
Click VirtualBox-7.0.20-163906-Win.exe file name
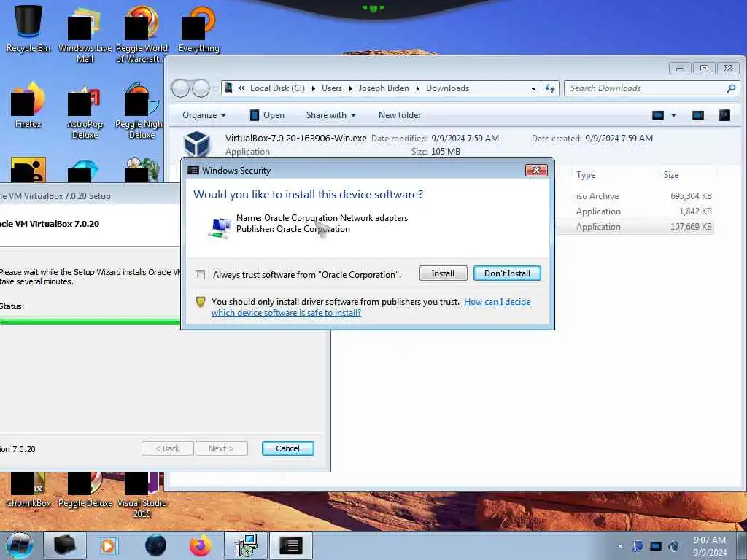pyautogui.click(x=296, y=138)
